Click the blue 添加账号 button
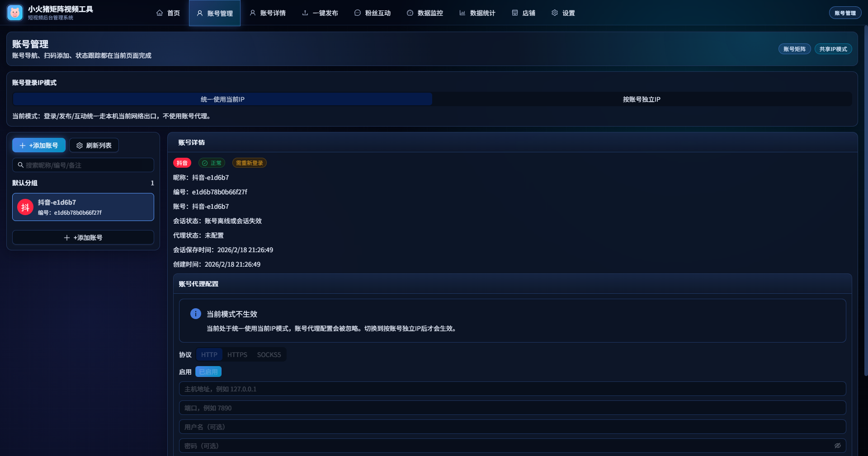868x456 pixels. click(39, 146)
